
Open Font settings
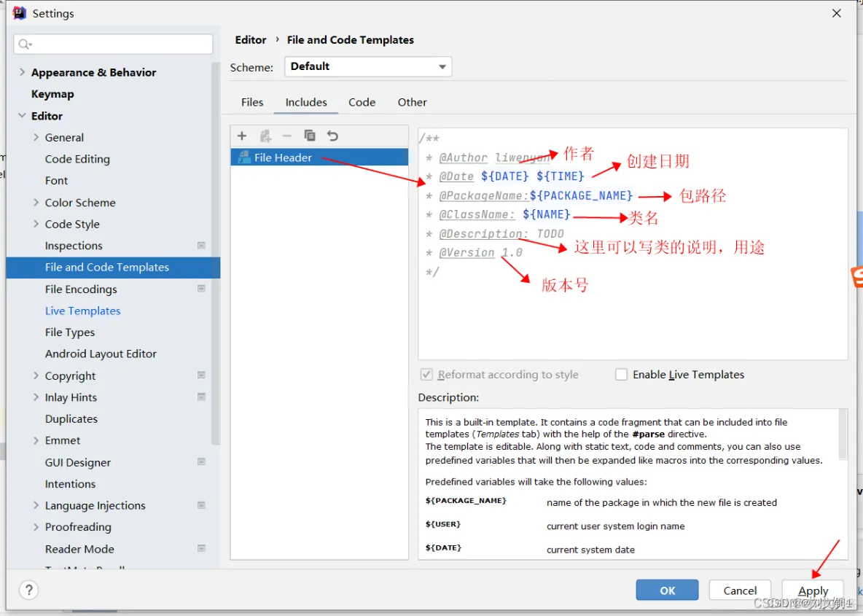pos(56,181)
